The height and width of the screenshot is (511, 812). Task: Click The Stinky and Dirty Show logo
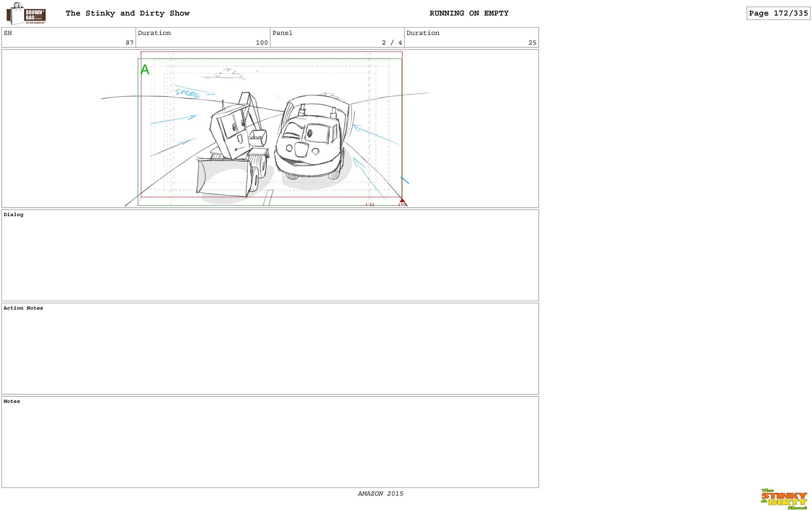[784, 499]
